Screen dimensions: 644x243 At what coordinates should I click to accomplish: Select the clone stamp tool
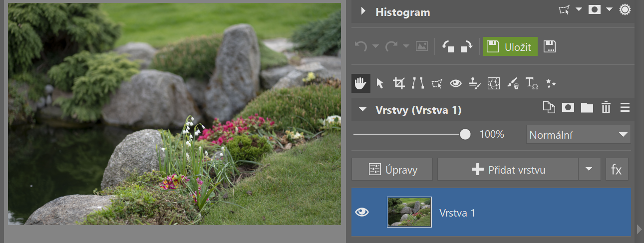(474, 84)
